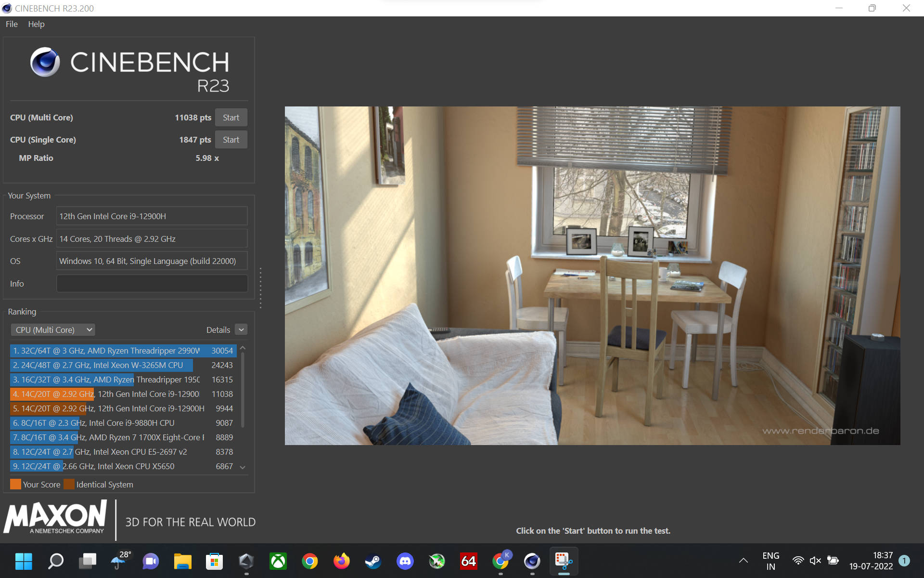This screenshot has width=924, height=578.
Task: Click the panel divider dotted handle
Action: point(260,288)
